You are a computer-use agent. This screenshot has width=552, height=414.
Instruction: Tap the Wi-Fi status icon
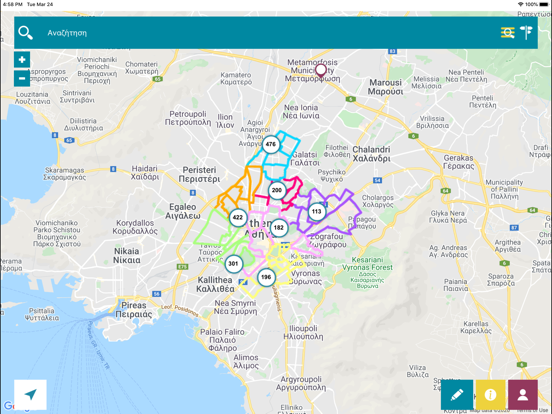[521, 4]
